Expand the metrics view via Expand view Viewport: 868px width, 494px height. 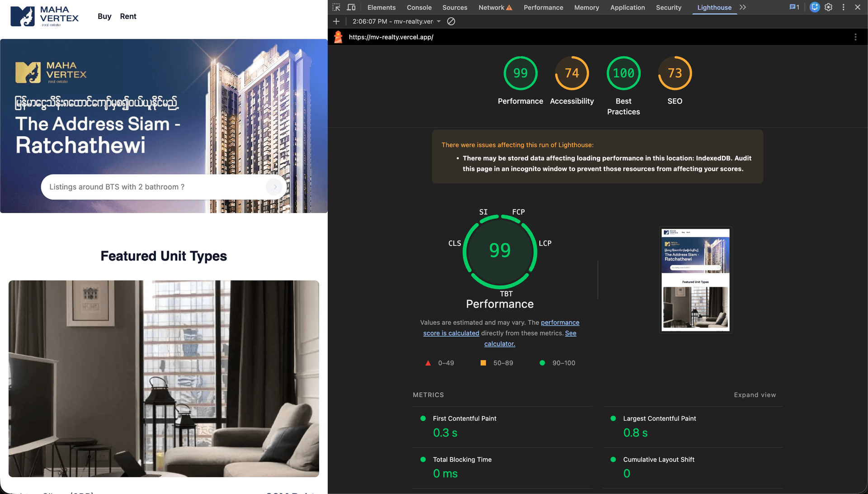pyautogui.click(x=755, y=395)
